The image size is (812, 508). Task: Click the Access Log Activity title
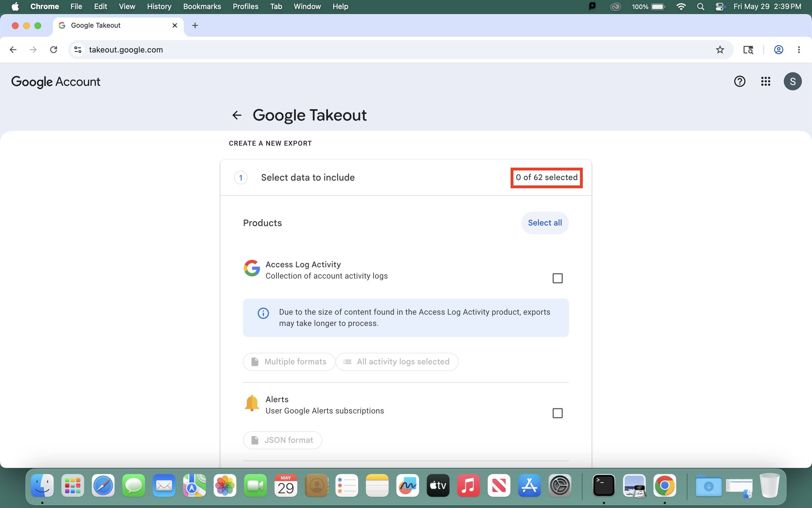(303, 264)
